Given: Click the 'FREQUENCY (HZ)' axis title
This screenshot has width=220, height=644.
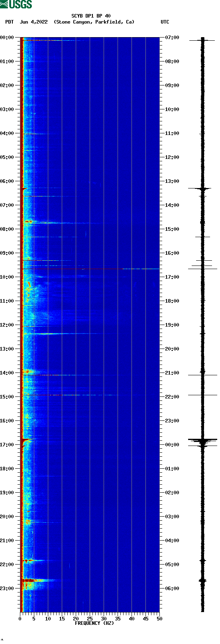Looking at the screenshot, I should [x=94, y=623].
